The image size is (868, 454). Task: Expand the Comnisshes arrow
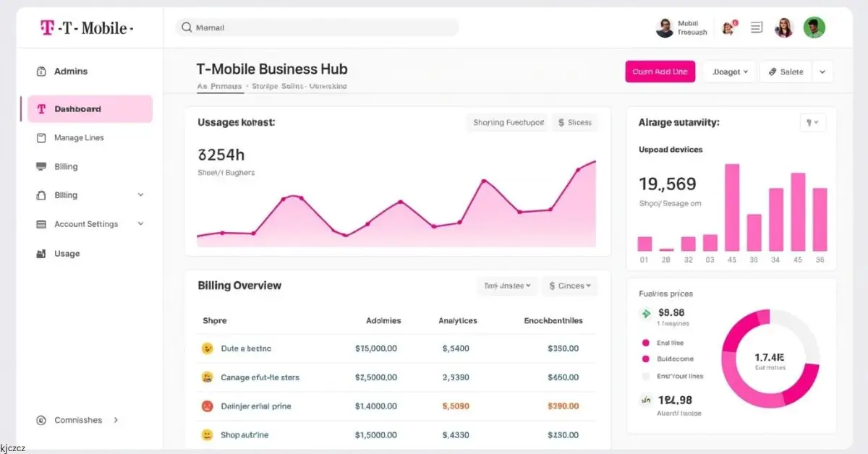[x=116, y=420]
